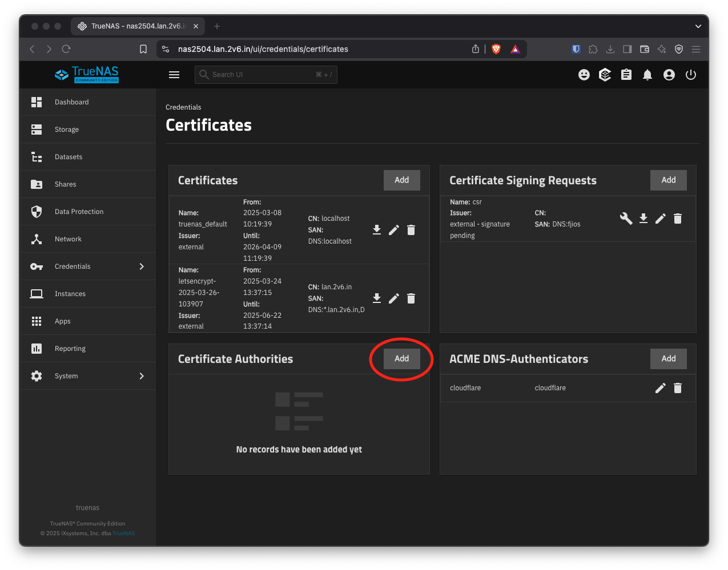This screenshot has width=728, height=570.
Task: Go to Dashboard
Action: click(x=88, y=102)
